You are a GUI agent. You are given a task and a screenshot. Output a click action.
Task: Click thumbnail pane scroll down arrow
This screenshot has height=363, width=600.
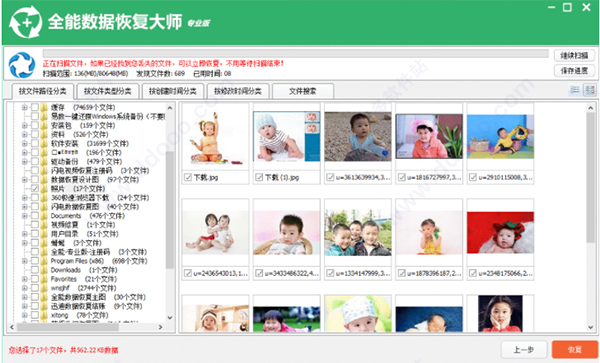[591, 327]
